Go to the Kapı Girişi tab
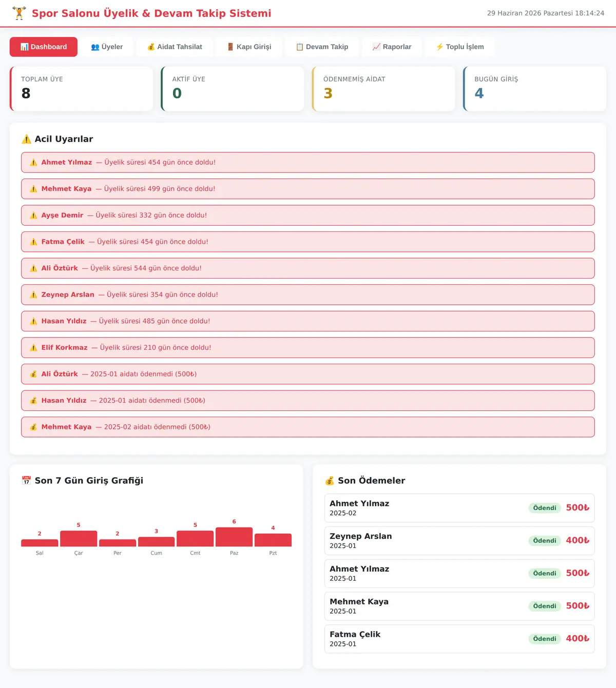The image size is (616, 688). point(249,47)
